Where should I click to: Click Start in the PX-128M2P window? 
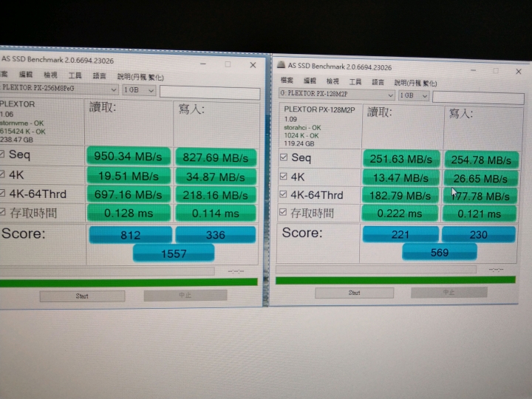pyautogui.click(x=354, y=293)
